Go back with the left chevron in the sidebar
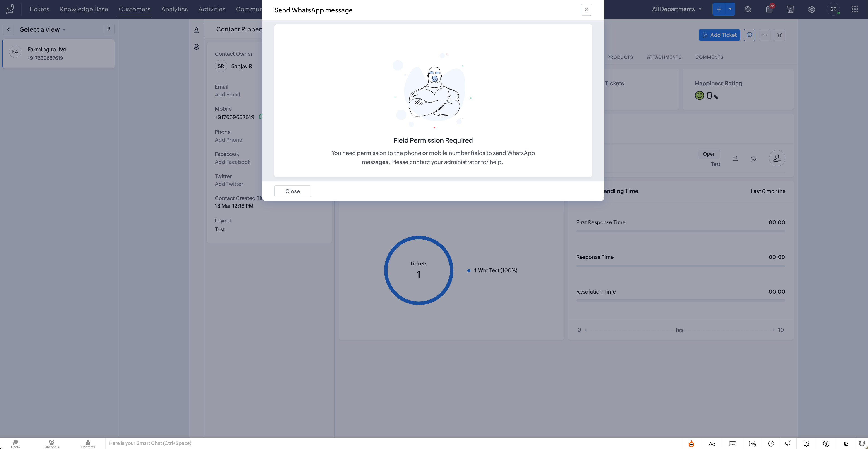868x449 pixels. pyautogui.click(x=8, y=29)
